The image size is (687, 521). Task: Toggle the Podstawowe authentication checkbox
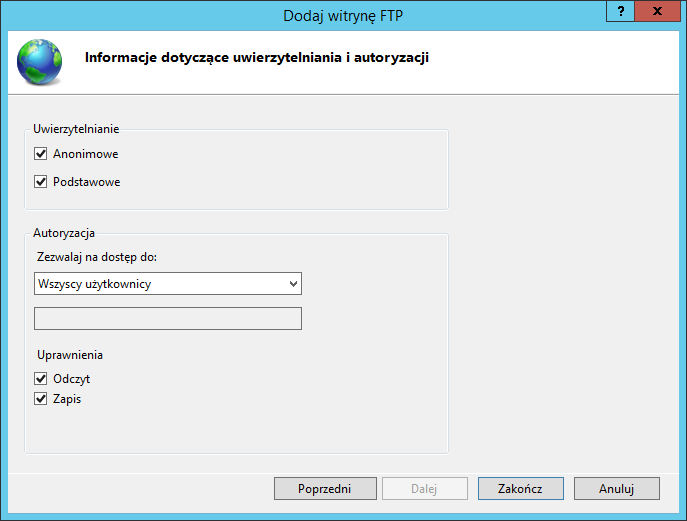(x=41, y=181)
